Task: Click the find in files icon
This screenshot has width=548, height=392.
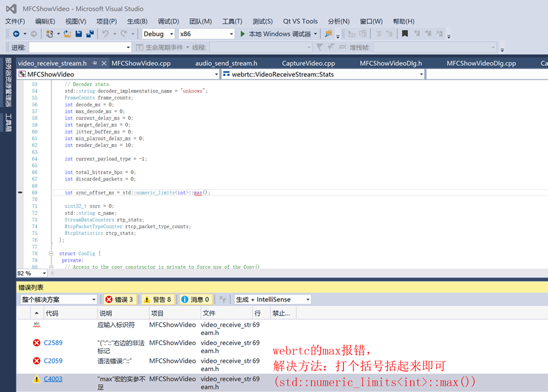Action: [328, 34]
